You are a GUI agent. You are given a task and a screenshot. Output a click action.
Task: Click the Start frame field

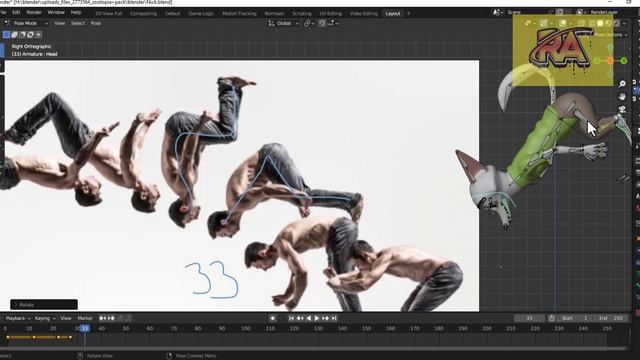pos(575,318)
